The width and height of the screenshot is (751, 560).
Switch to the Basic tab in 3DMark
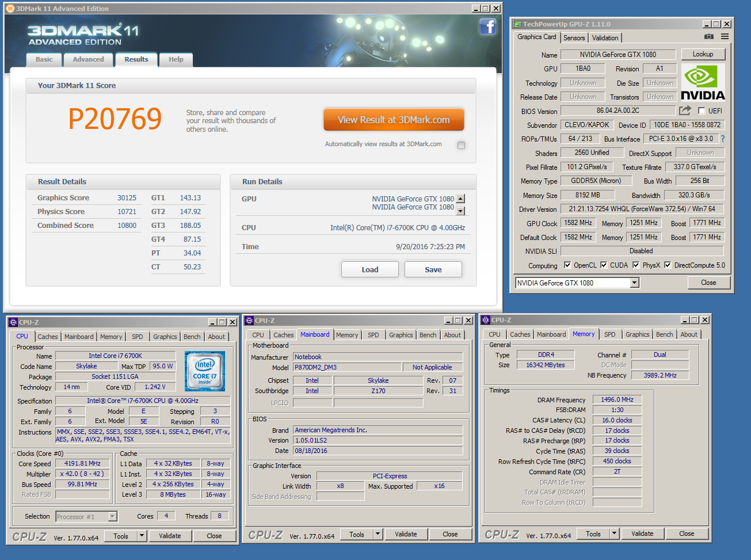(x=44, y=59)
